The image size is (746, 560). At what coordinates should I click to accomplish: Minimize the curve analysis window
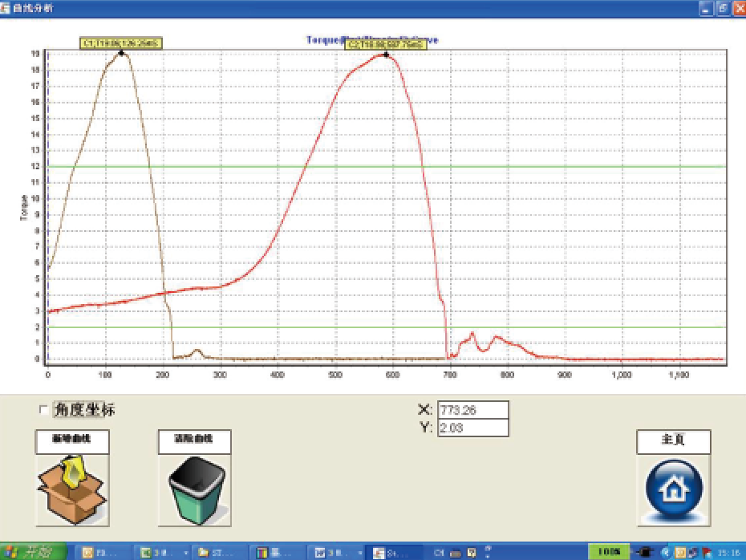click(706, 7)
